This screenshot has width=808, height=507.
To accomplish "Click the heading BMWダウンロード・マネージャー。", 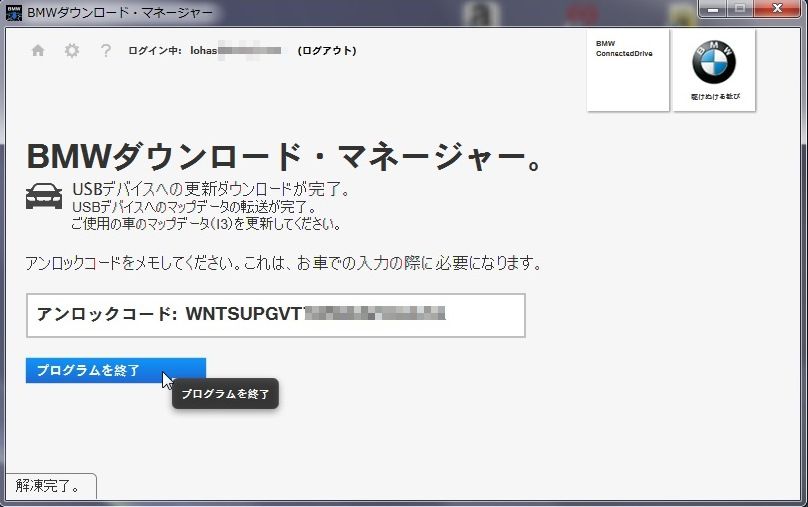I will (283, 157).
